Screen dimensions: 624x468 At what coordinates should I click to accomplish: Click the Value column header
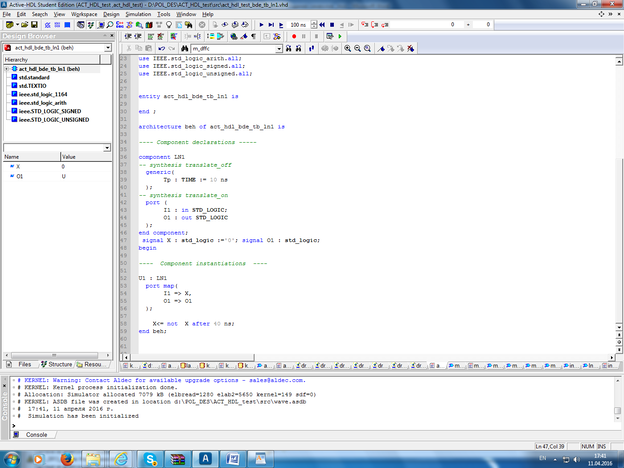tap(70, 157)
